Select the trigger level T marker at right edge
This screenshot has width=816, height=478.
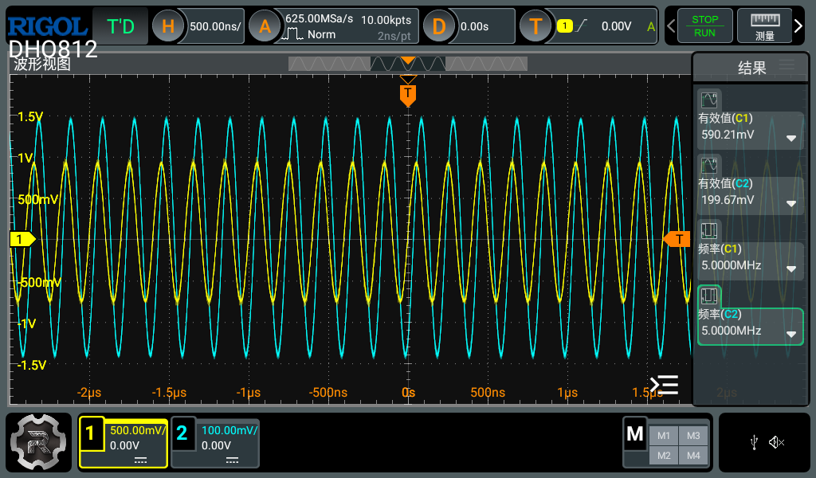click(x=677, y=239)
